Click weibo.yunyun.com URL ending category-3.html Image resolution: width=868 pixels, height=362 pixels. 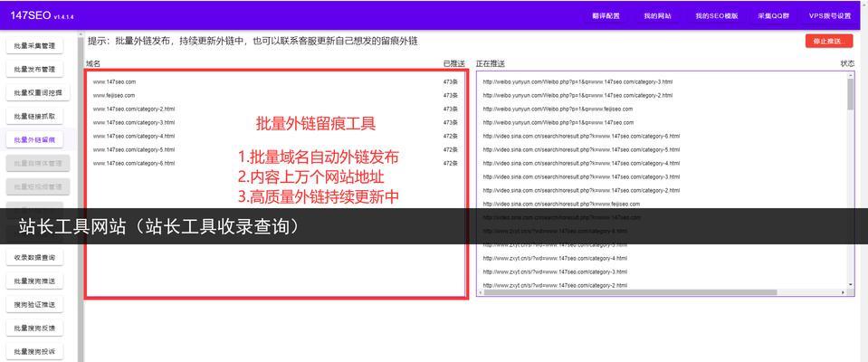[x=577, y=82]
